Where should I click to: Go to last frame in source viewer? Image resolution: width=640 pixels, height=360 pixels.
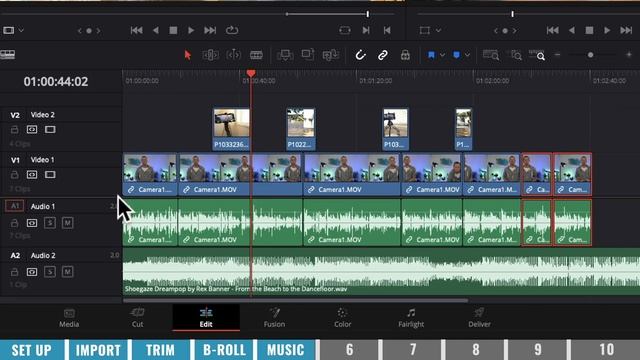click(x=210, y=30)
